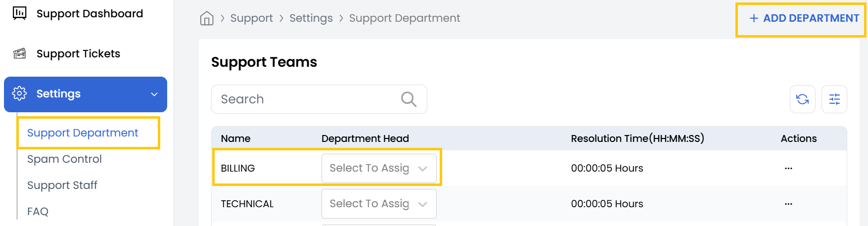Open actions menu for BILLING row
The height and width of the screenshot is (226, 868).
[x=788, y=168]
